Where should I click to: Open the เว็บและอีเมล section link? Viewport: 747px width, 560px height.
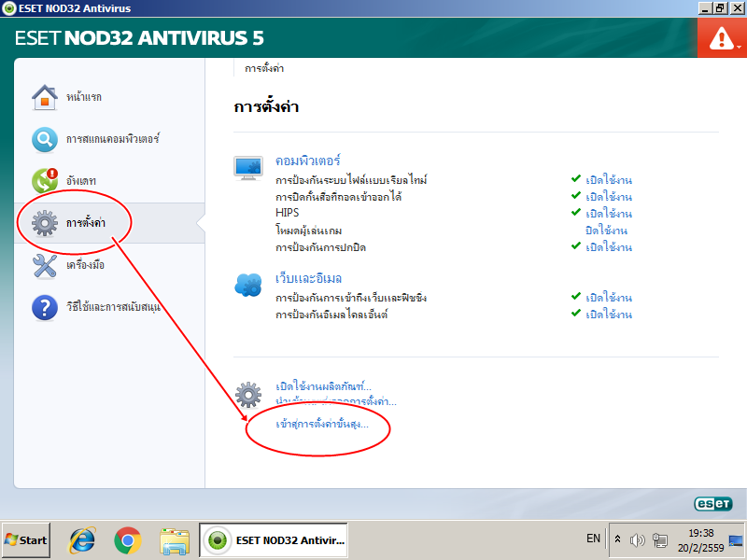click(x=309, y=278)
